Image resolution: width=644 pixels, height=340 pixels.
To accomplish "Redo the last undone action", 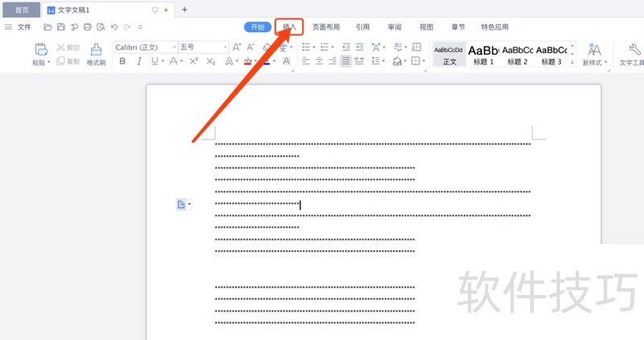I will click(x=127, y=27).
